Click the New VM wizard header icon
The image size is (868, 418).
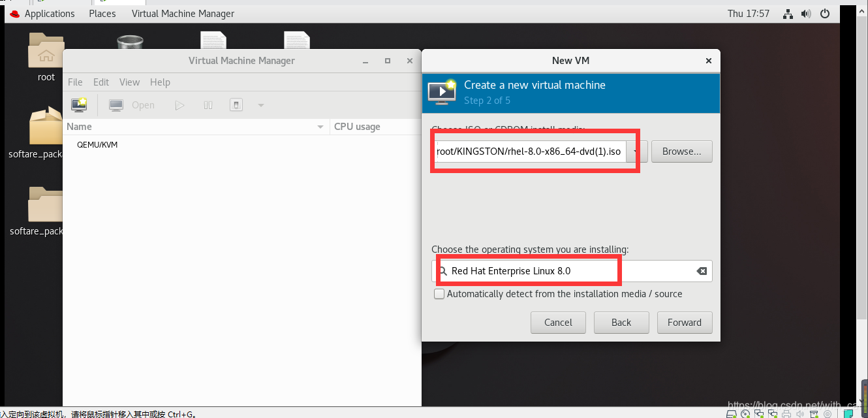click(442, 92)
